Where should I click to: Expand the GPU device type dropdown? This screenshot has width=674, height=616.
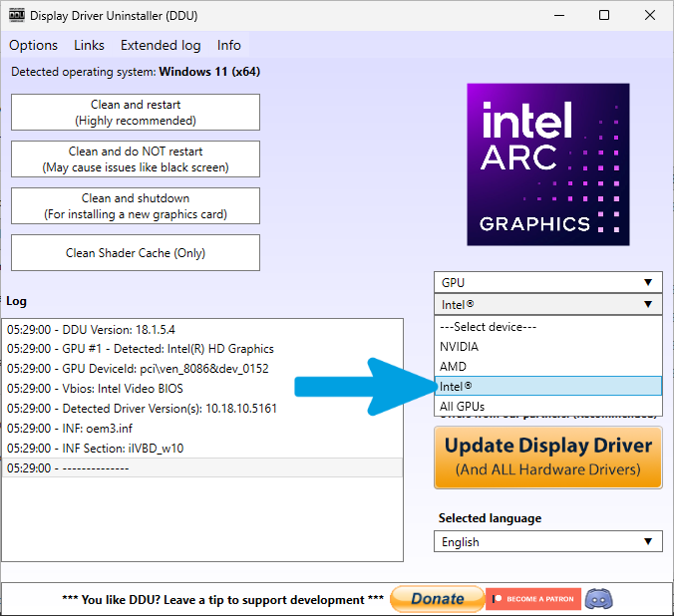(547, 282)
